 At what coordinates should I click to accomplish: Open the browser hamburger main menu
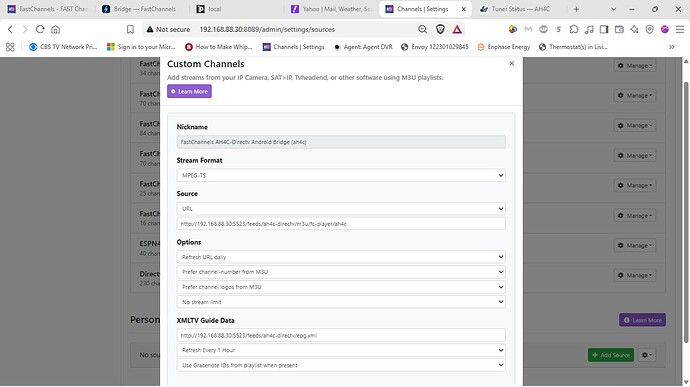[x=680, y=29]
